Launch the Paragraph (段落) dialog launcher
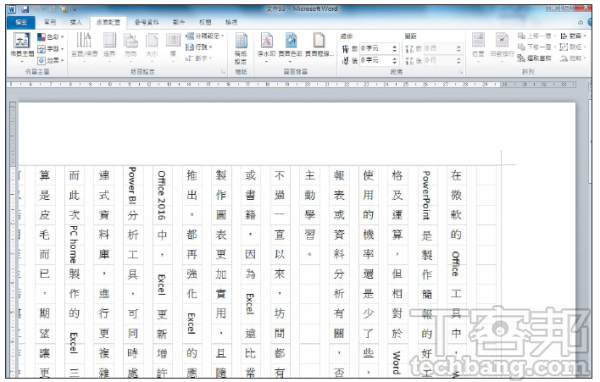Viewport: 600px width, 382px height. click(461, 72)
